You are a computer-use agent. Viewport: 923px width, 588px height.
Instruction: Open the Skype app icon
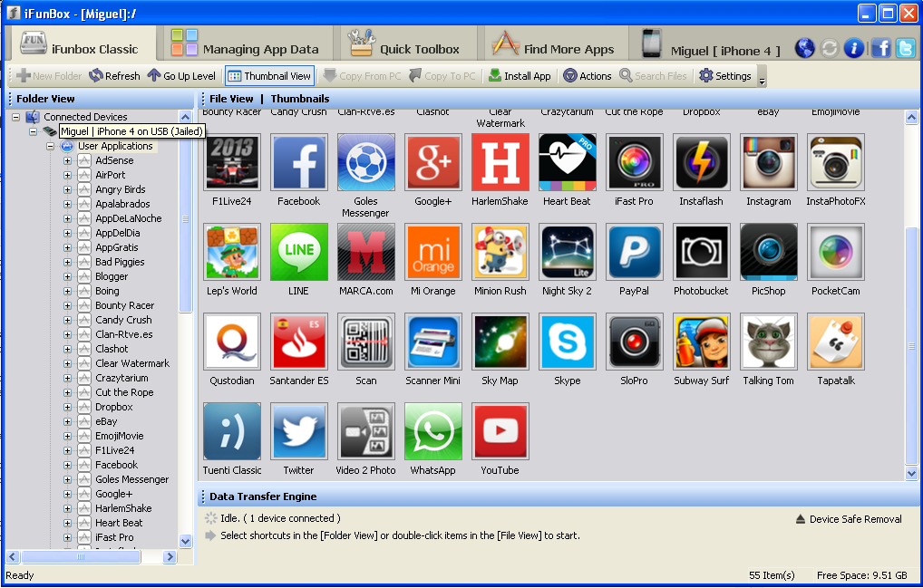[567, 342]
